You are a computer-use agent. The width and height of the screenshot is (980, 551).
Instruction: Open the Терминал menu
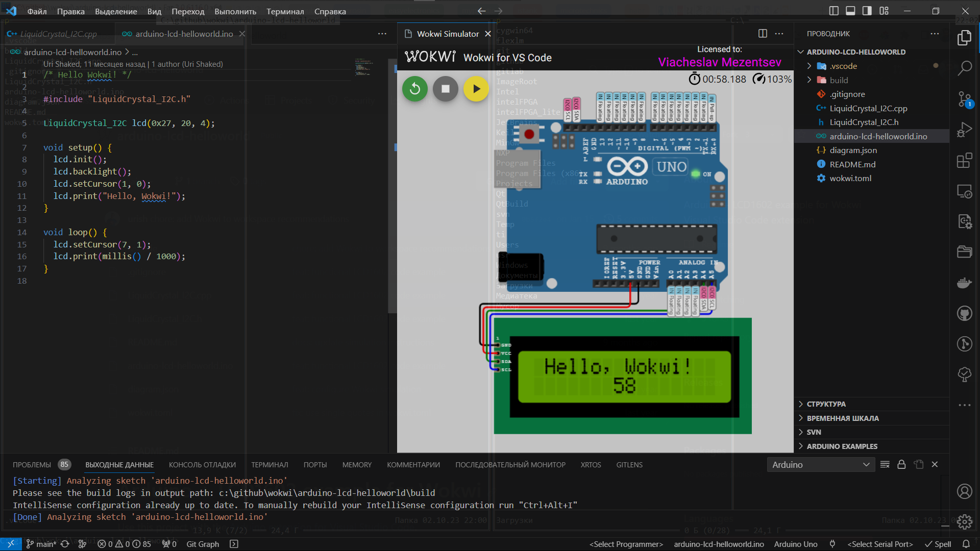coord(285,11)
